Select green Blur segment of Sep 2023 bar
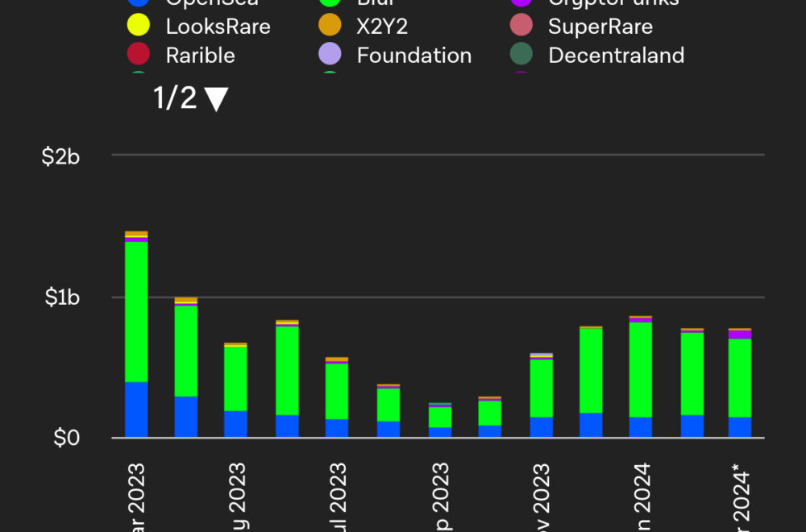The width and height of the screenshot is (806, 532). coord(440,417)
